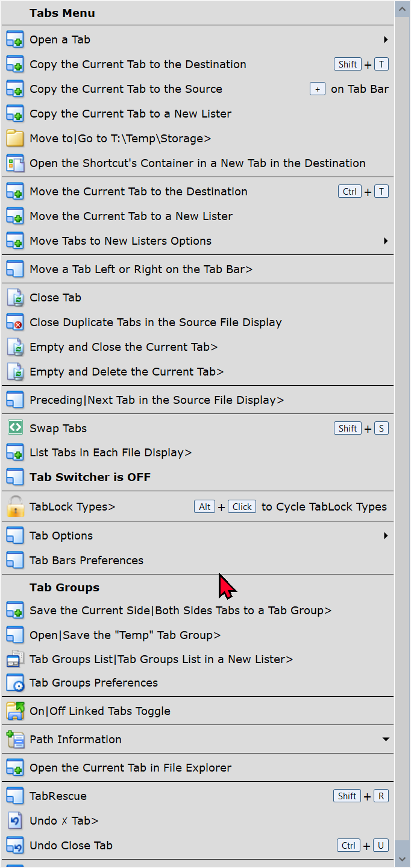Click the Path Information tree icon

point(14,740)
